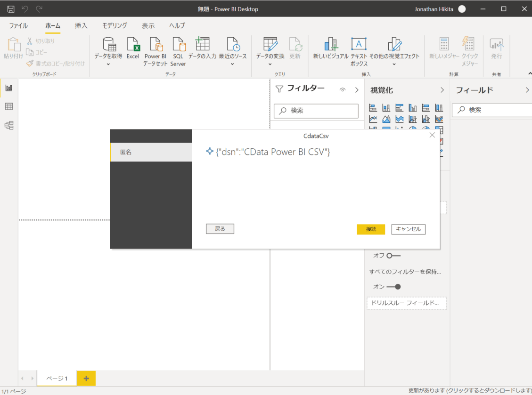Click the Redo arrow in title bar

[x=39, y=9]
